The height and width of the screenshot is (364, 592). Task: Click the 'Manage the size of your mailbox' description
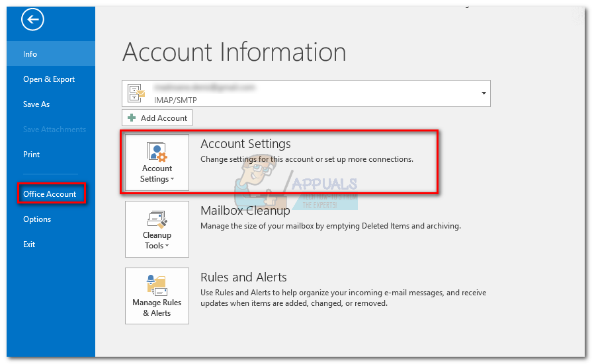pos(330,226)
